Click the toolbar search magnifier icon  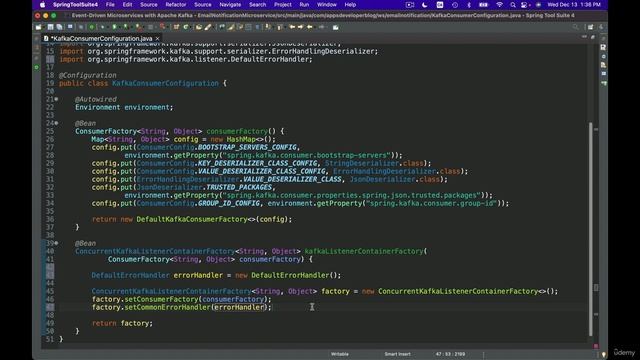click(576, 27)
